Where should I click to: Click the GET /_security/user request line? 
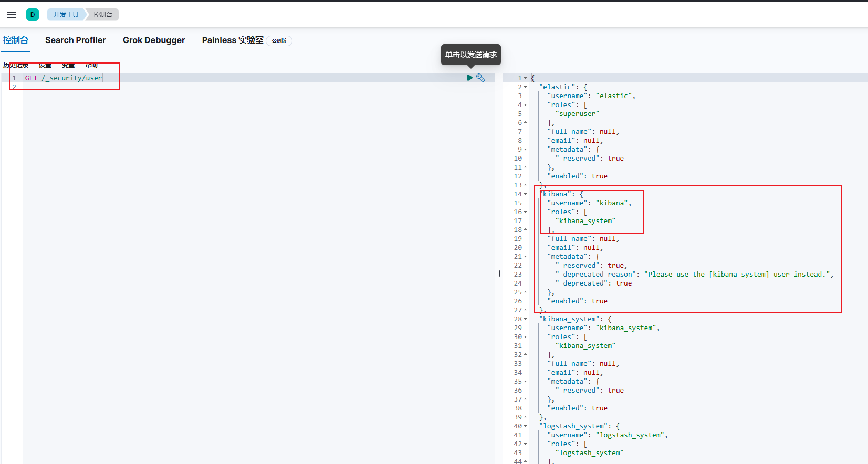coord(64,78)
